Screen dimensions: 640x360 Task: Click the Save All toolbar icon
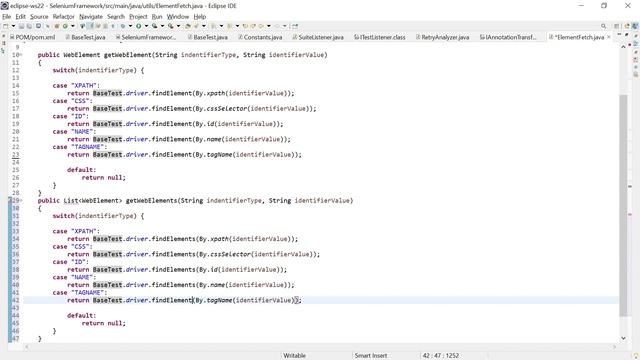[29, 26]
